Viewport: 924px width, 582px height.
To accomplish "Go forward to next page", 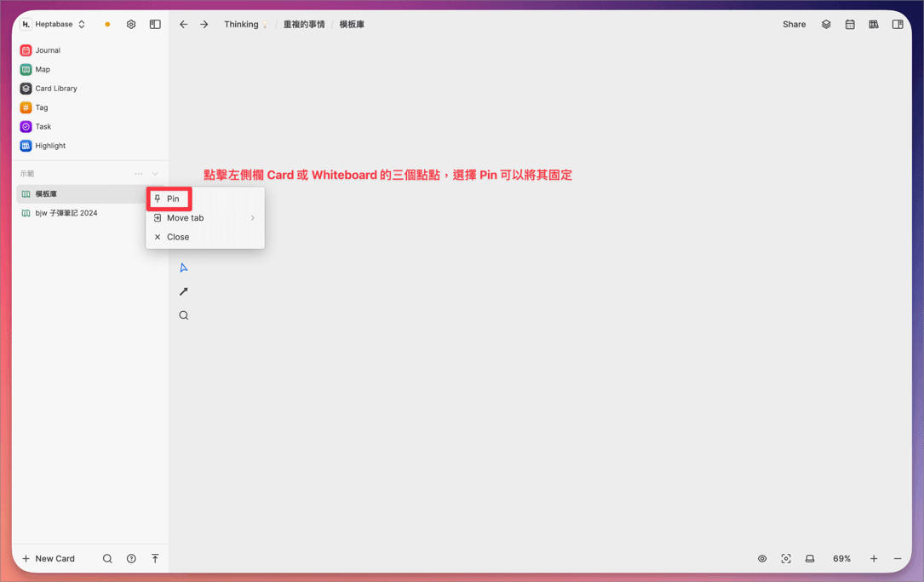I will coord(204,24).
